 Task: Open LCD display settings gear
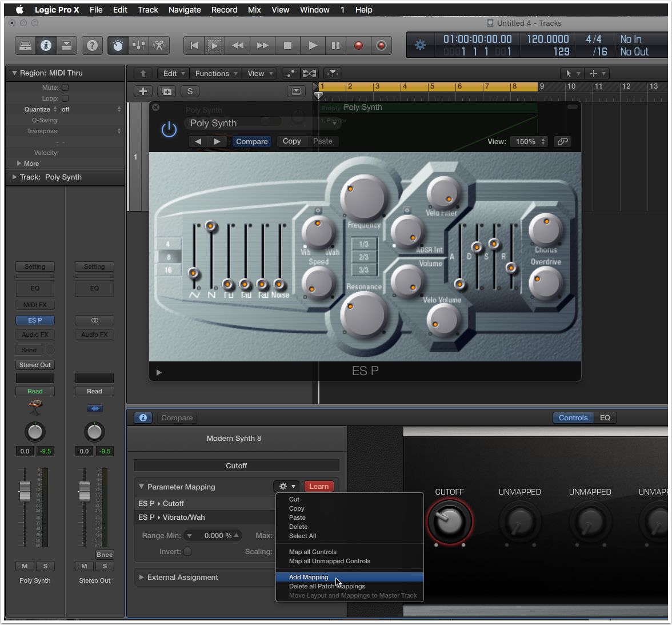coord(420,45)
